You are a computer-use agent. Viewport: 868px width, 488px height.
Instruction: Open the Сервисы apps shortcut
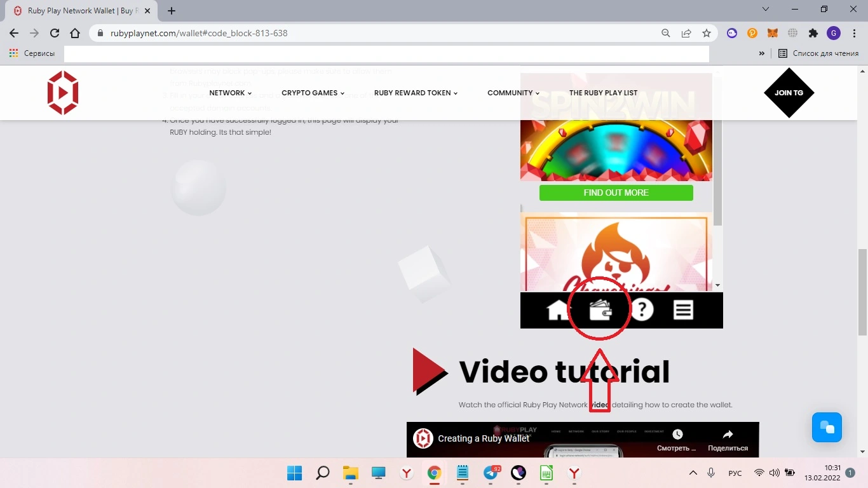32,53
